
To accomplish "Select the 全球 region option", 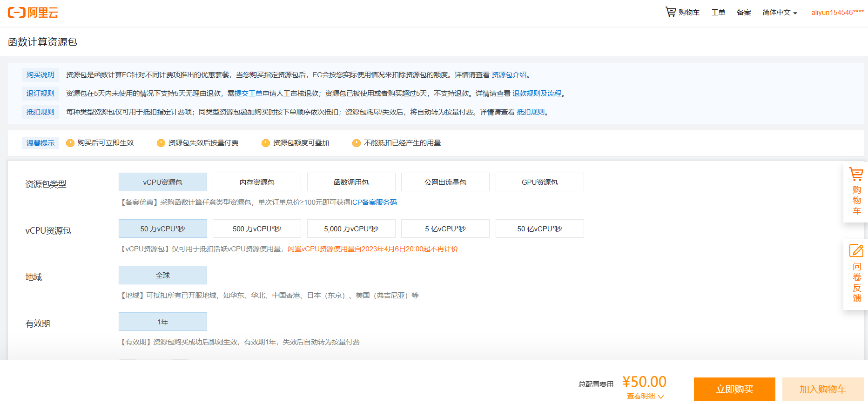I will point(163,275).
